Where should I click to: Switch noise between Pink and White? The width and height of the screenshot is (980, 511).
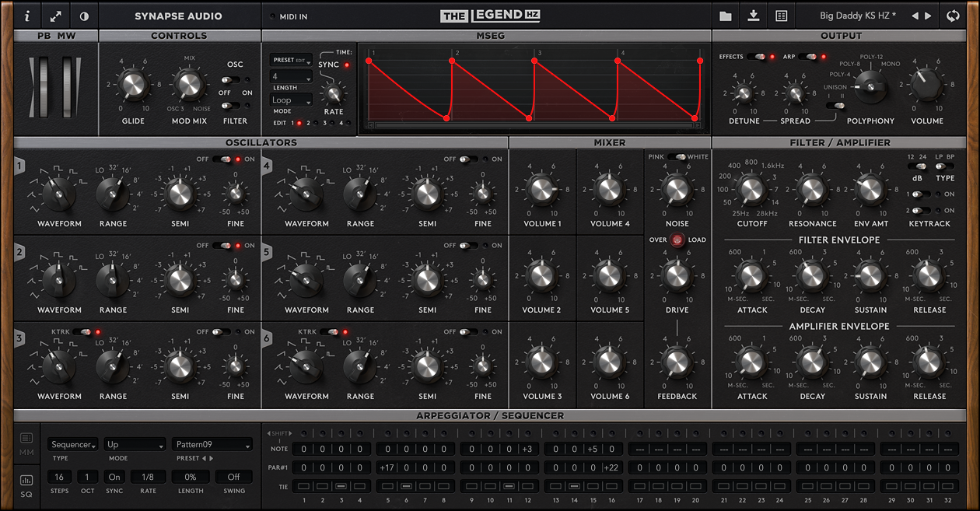[677, 157]
